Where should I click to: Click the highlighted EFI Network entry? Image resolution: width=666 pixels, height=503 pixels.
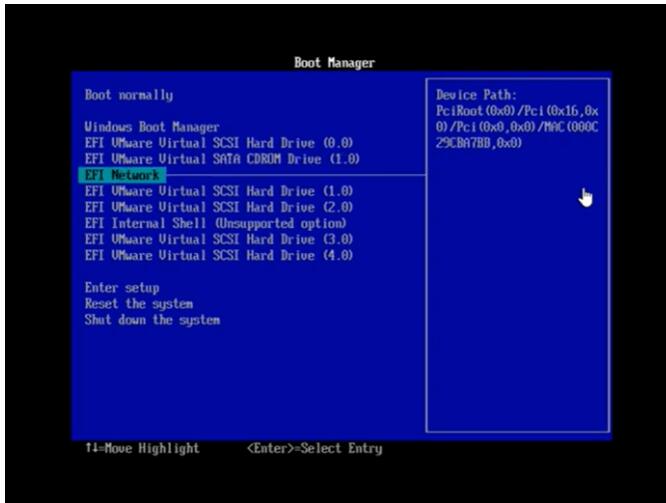(122, 175)
